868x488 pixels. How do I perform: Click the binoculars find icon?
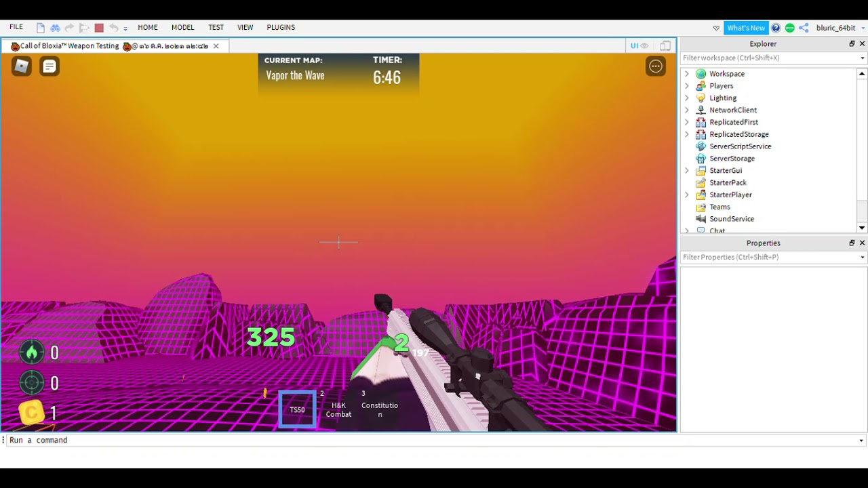pos(56,28)
